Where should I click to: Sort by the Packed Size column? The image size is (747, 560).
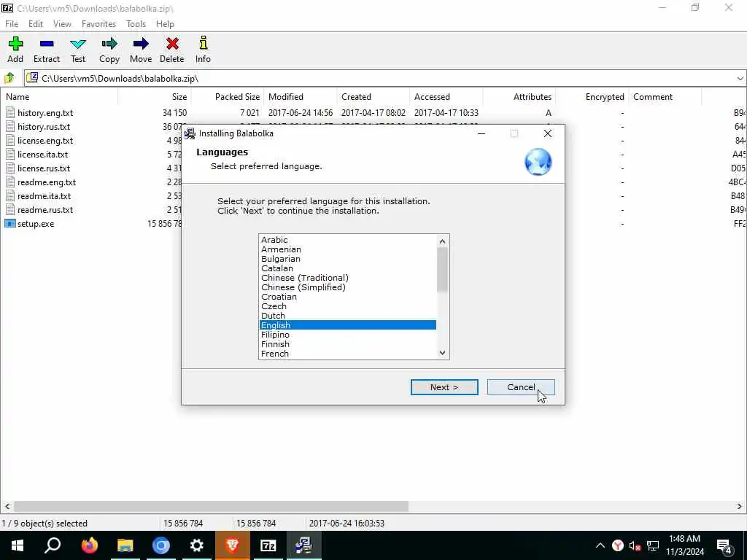228,97
